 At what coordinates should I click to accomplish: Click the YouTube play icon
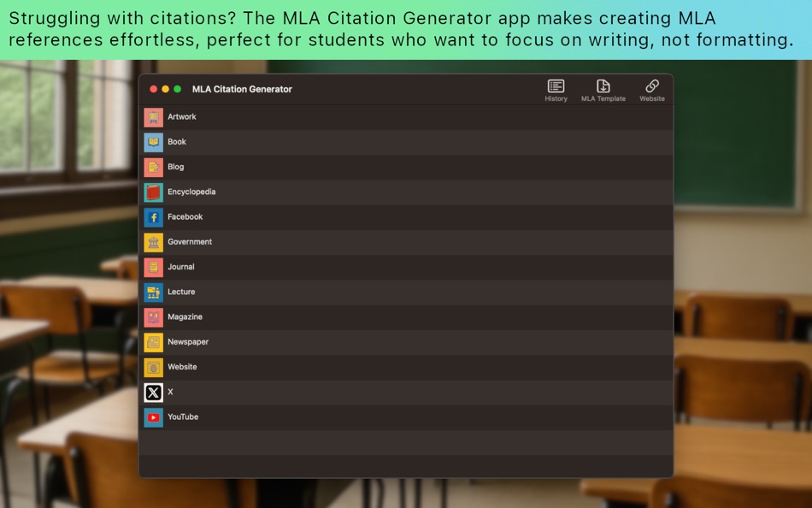(x=153, y=417)
